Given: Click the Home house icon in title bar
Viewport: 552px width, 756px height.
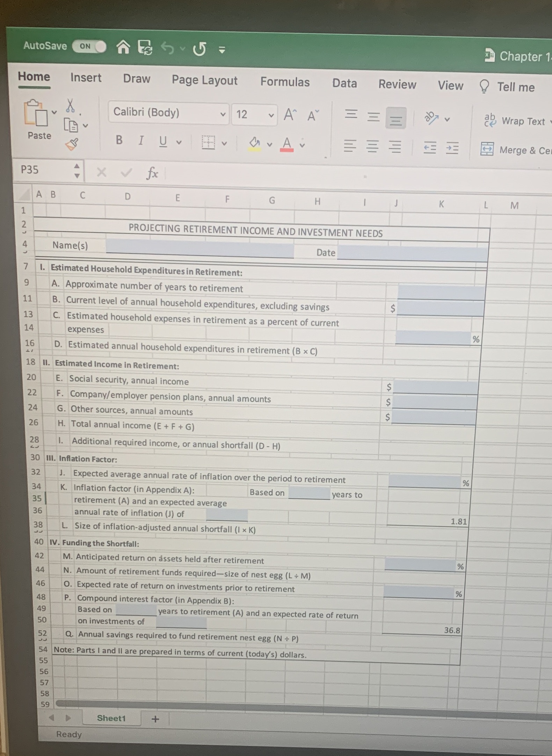Looking at the screenshot, I should coord(123,47).
